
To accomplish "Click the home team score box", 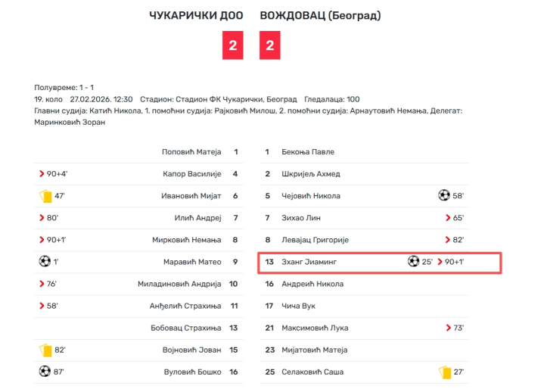I will click(232, 45).
